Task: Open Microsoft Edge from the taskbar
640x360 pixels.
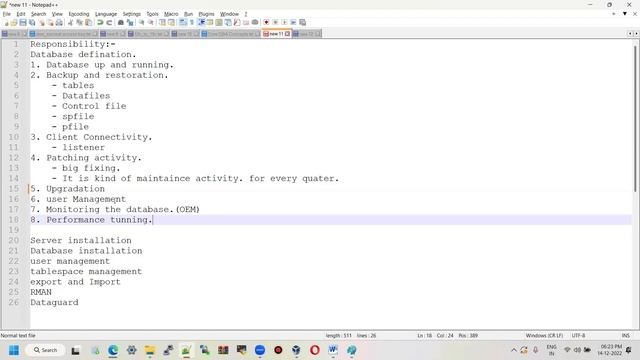Action: [x=113, y=350]
